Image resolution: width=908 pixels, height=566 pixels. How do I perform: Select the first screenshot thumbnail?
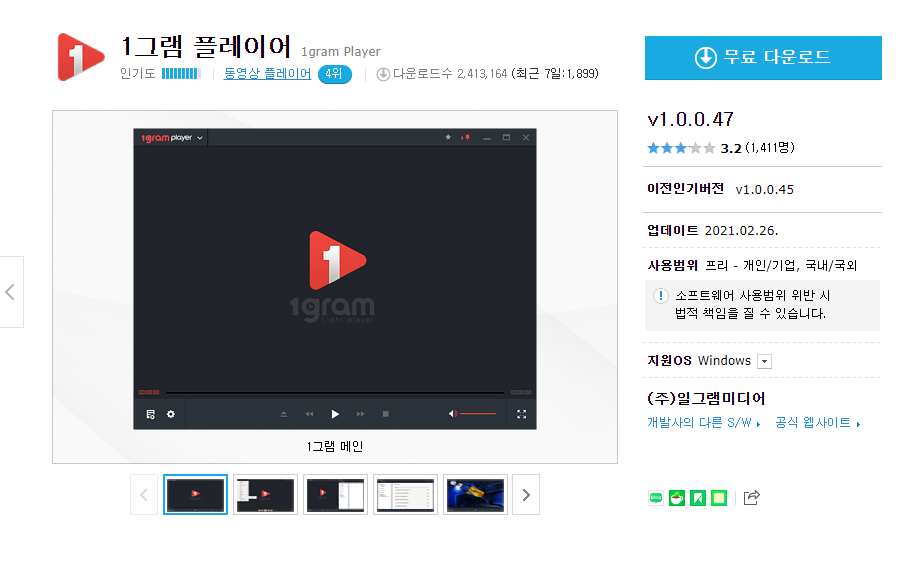pyautogui.click(x=195, y=495)
